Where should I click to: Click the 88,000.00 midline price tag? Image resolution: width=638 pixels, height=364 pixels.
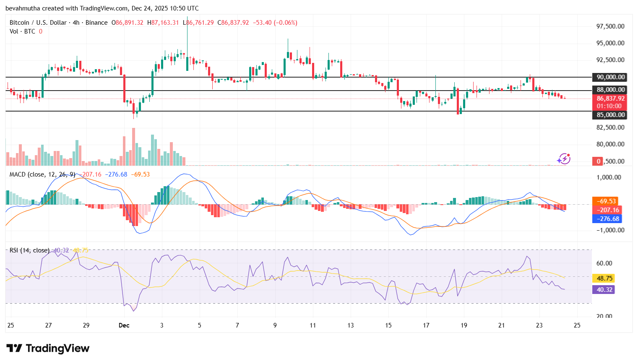pos(609,90)
